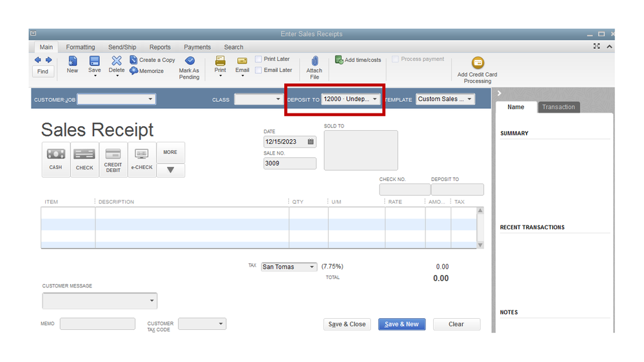Viewport: 644px width, 362px height.
Task: Select CHECK payment method
Action: pyautogui.click(x=84, y=160)
